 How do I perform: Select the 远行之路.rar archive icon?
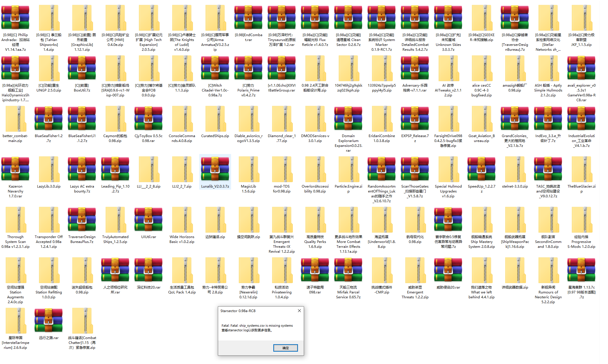tap(49, 320)
